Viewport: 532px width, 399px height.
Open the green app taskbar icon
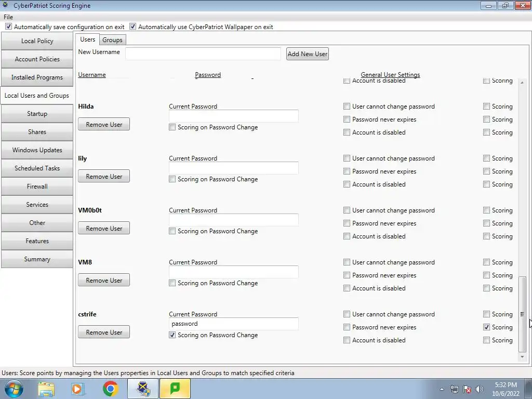pyautogui.click(x=175, y=389)
